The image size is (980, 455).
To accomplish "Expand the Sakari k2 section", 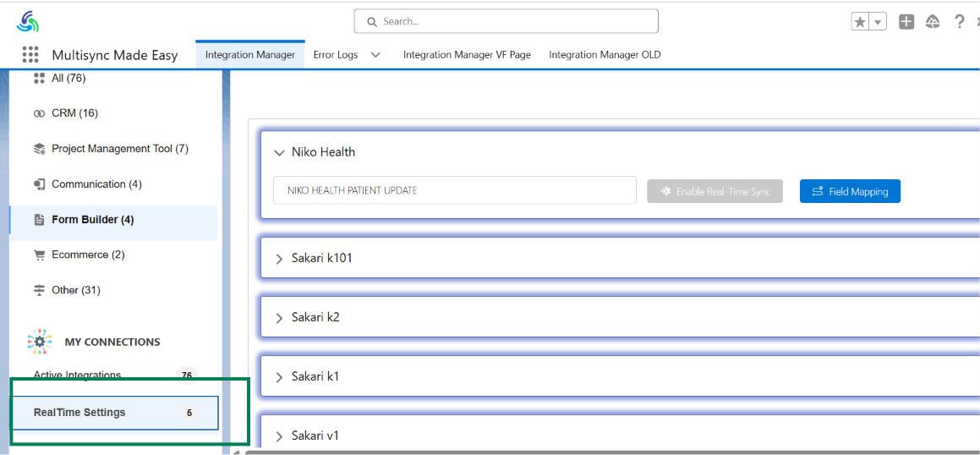I will 279,317.
